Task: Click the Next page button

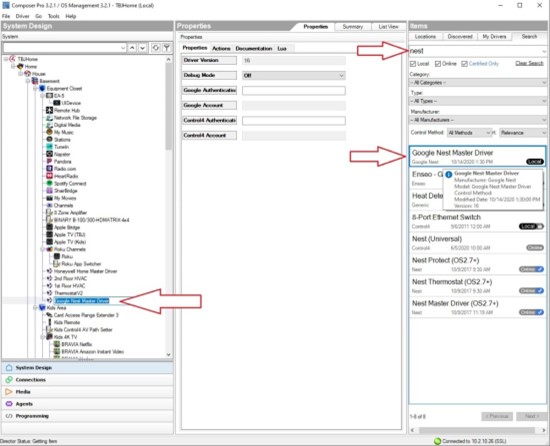Action: [532, 416]
